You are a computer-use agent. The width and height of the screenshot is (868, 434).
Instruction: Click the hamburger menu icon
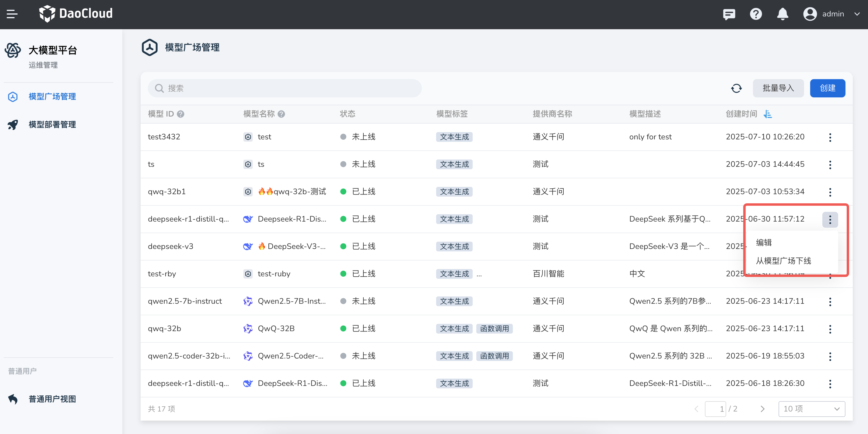pos(12,14)
